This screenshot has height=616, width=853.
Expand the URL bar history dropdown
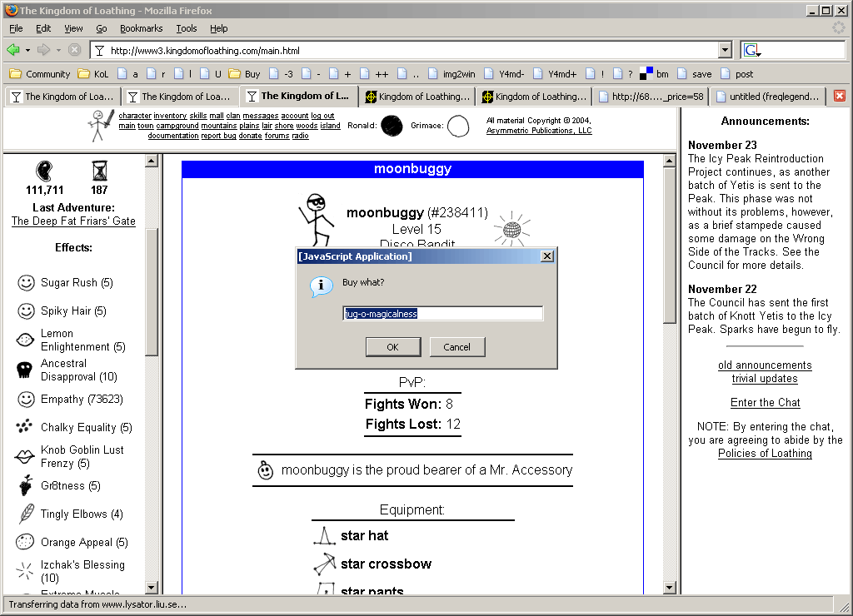(725, 50)
